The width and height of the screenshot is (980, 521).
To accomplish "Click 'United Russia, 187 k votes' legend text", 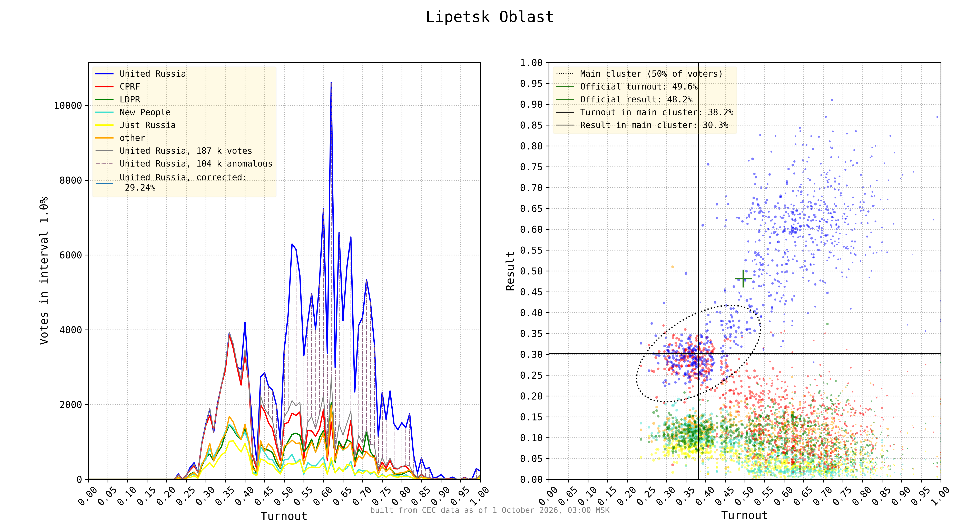I will 186,151.
